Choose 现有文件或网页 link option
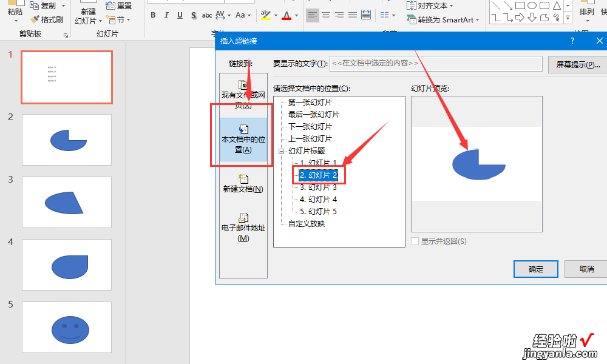The width and height of the screenshot is (607, 364). [x=243, y=95]
